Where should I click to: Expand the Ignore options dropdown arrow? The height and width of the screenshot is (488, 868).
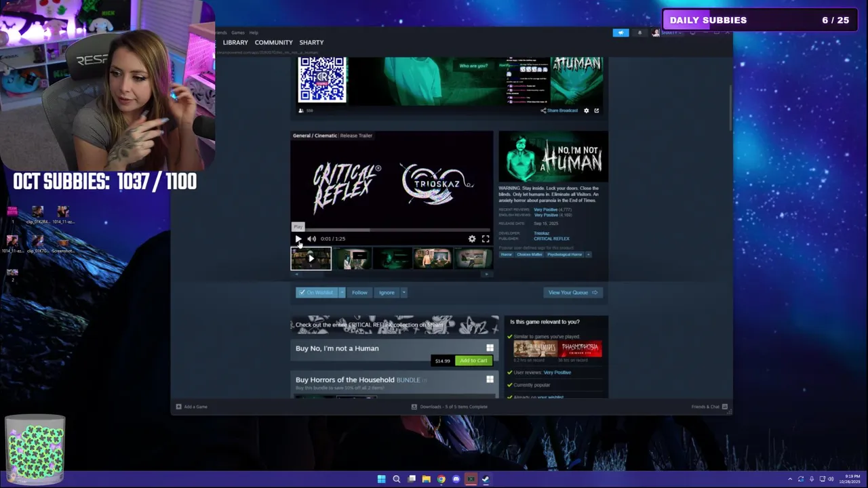[403, 292]
